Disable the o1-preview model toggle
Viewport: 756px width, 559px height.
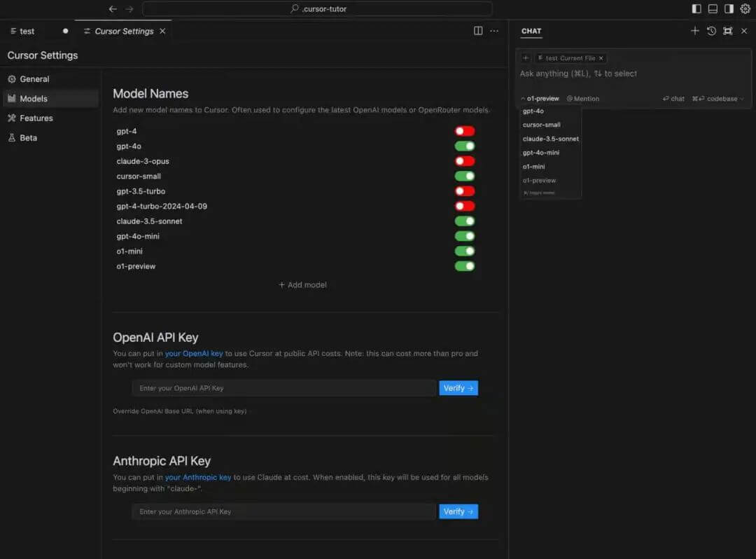(x=465, y=265)
